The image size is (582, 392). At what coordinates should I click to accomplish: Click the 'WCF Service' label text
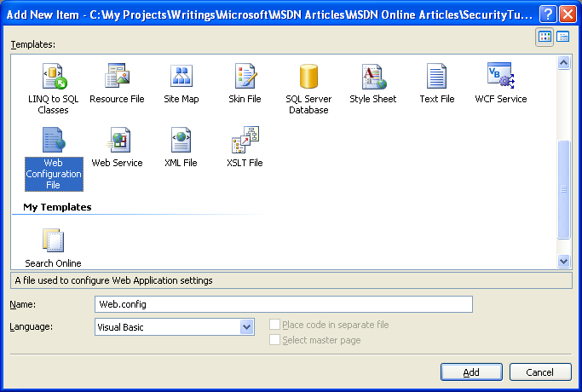[501, 99]
